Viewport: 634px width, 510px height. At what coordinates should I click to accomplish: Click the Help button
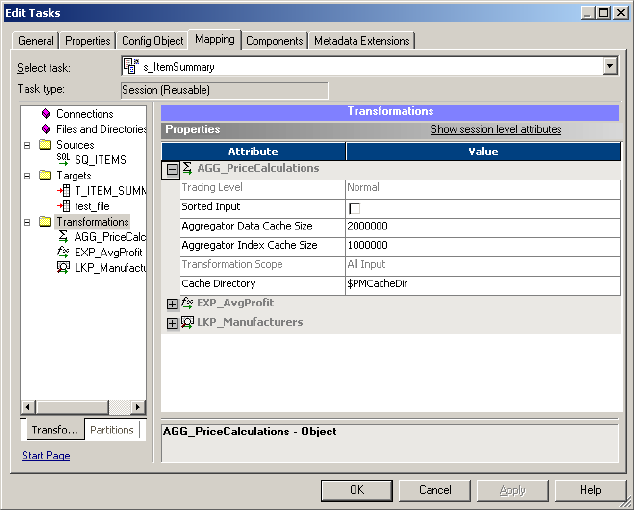coord(590,490)
